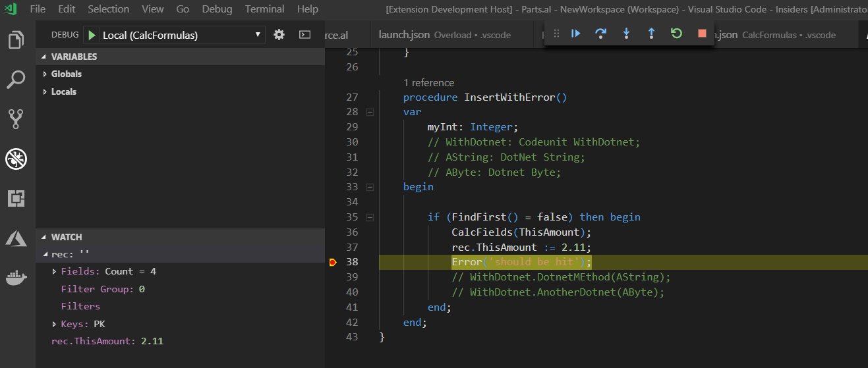This screenshot has height=368, width=868.
Task: Open the Extensions view icon
Action: tap(16, 198)
